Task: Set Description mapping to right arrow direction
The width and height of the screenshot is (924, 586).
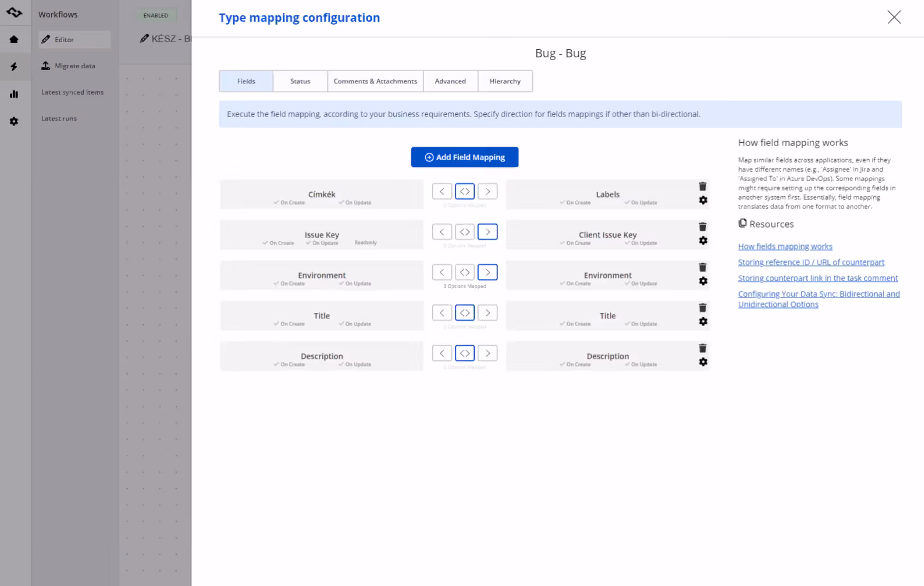Action: tap(487, 353)
